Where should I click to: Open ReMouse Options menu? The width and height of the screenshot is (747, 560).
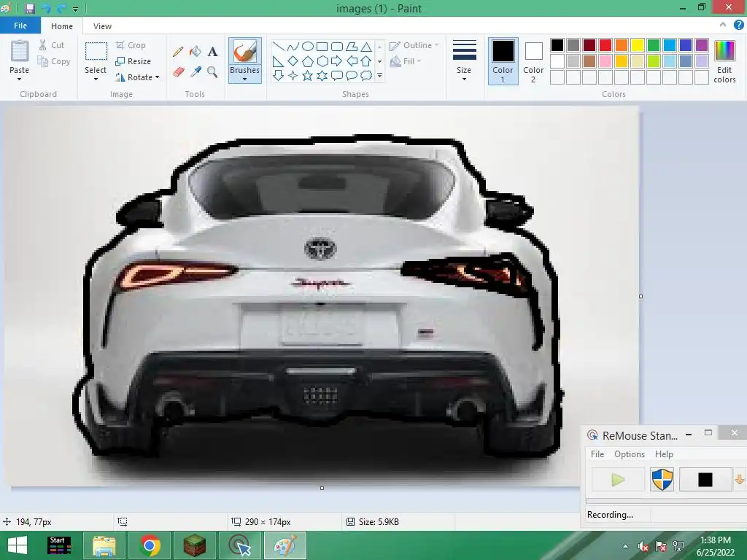pos(630,454)
